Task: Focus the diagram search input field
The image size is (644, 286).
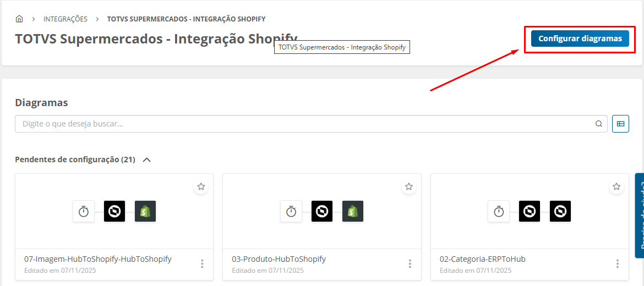Action: click(x=311, y=124)
